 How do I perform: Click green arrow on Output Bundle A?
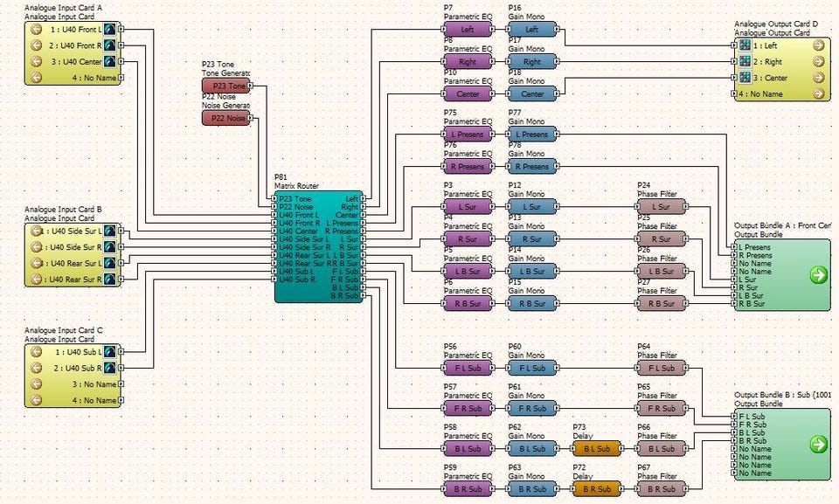(818, 275)
